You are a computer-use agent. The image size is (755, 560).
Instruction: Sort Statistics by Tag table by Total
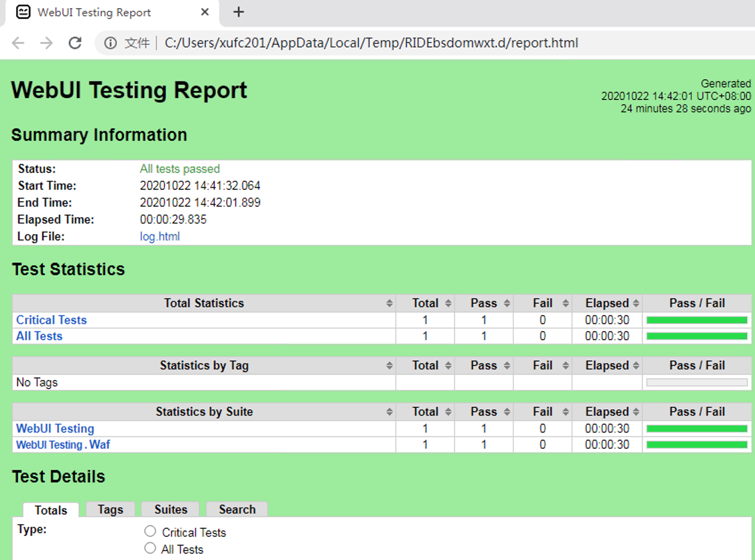pyautogui.click(x=448, y=365)
